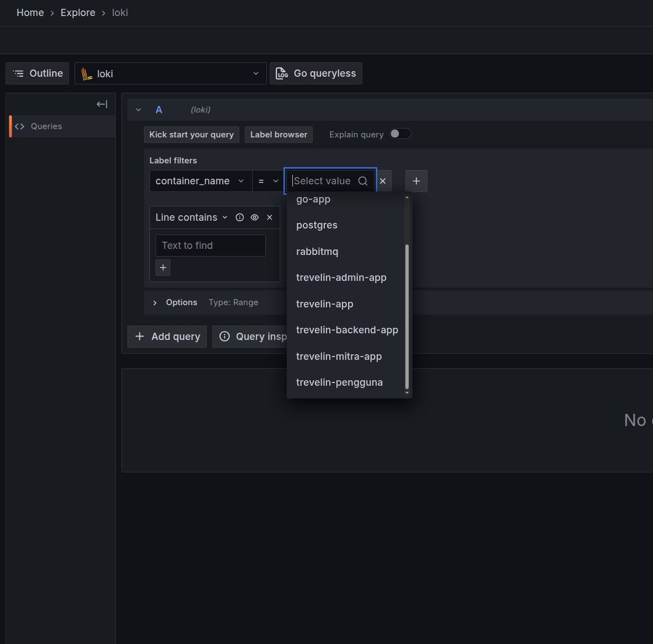The image size is (653, 644).
Task: Select trevelin-backend-app from the value list
Action: coord(347,330)
